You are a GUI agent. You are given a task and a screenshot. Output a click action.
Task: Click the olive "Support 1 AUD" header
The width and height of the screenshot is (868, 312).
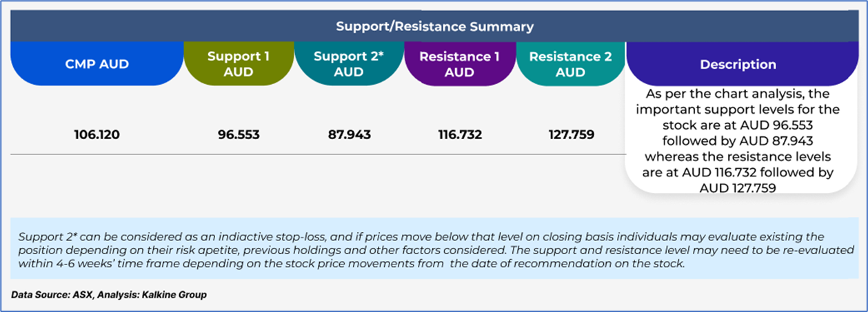(238, 64)
